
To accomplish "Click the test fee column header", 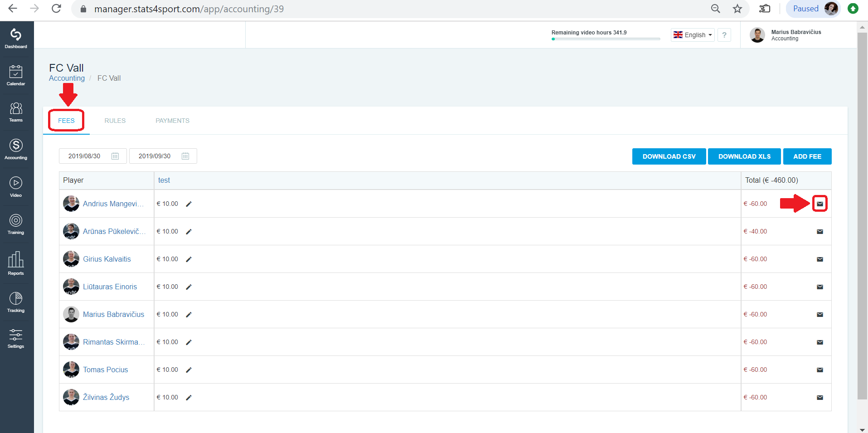I will pyautogui.click(x=164, y=180).
